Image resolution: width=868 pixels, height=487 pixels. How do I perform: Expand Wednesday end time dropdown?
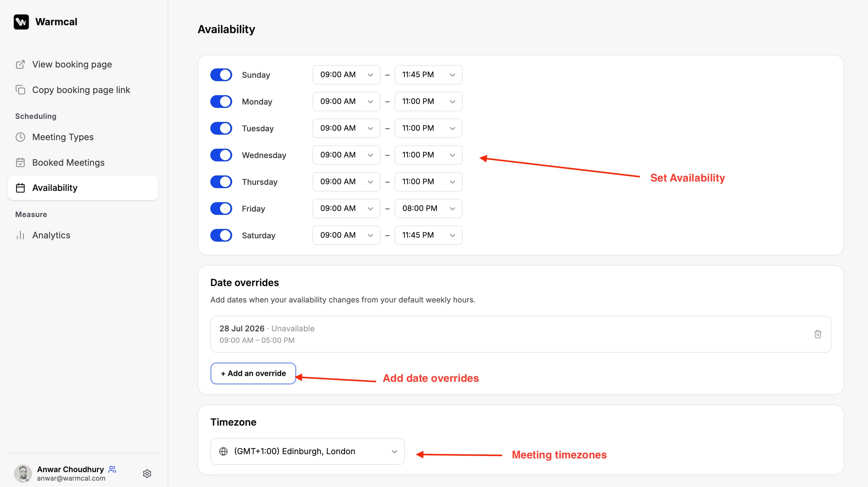428,155
